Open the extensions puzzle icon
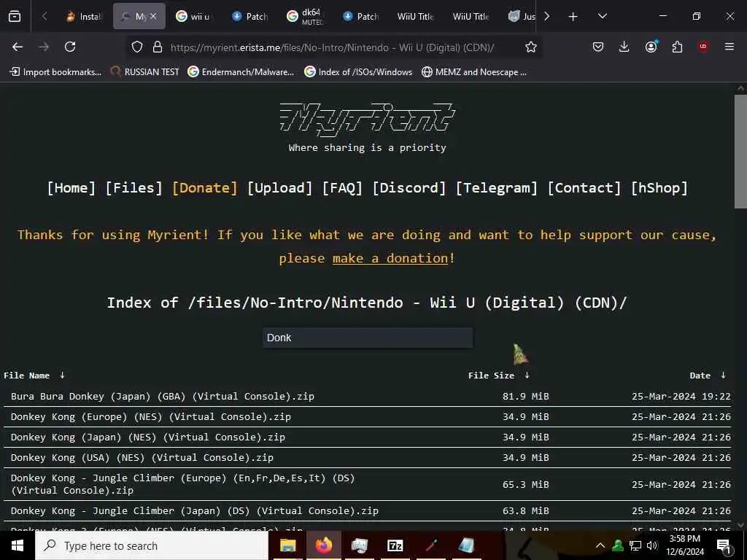747x560 pixels. point(677,47)
